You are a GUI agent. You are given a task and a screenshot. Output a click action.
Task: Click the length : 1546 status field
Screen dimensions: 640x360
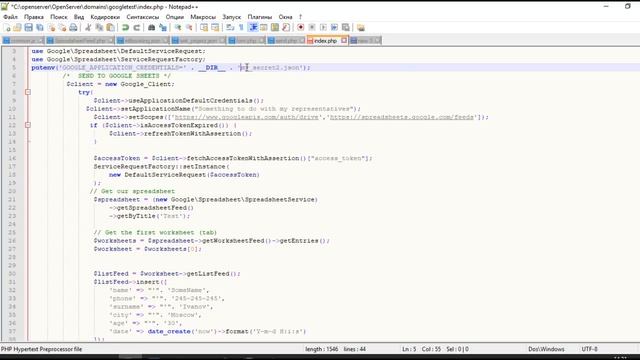[321, 349]
